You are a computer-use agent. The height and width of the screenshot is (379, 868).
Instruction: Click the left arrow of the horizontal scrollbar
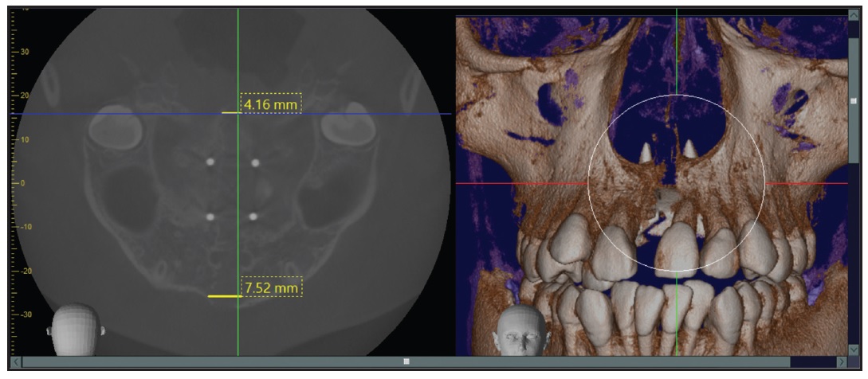[x=15, y=361]
